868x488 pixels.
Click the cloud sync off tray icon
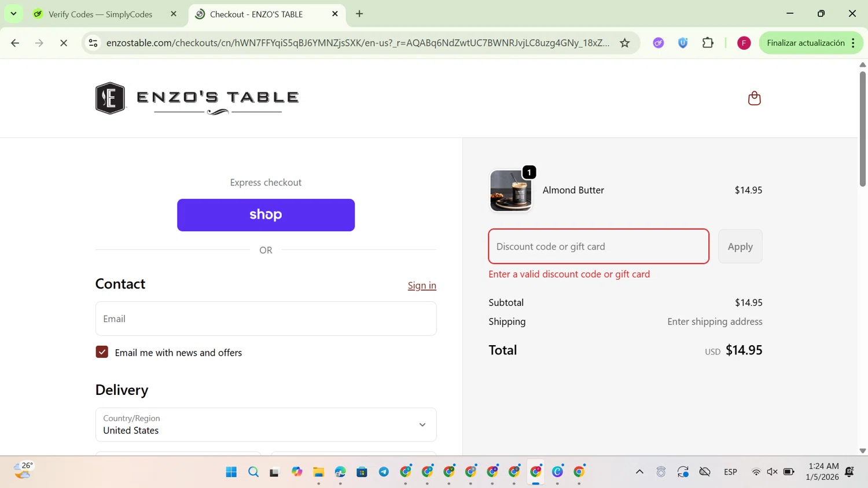[x=705, y=472]
